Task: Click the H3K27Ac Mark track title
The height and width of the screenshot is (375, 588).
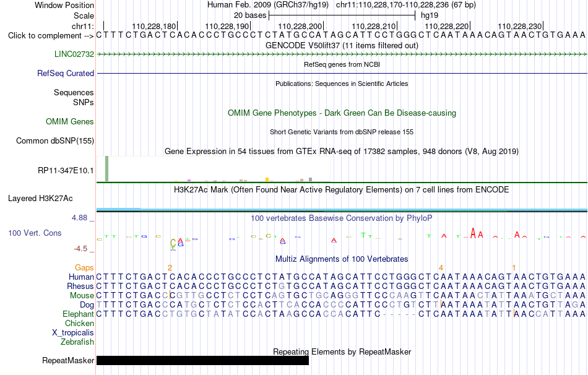Action: (342, 189)
